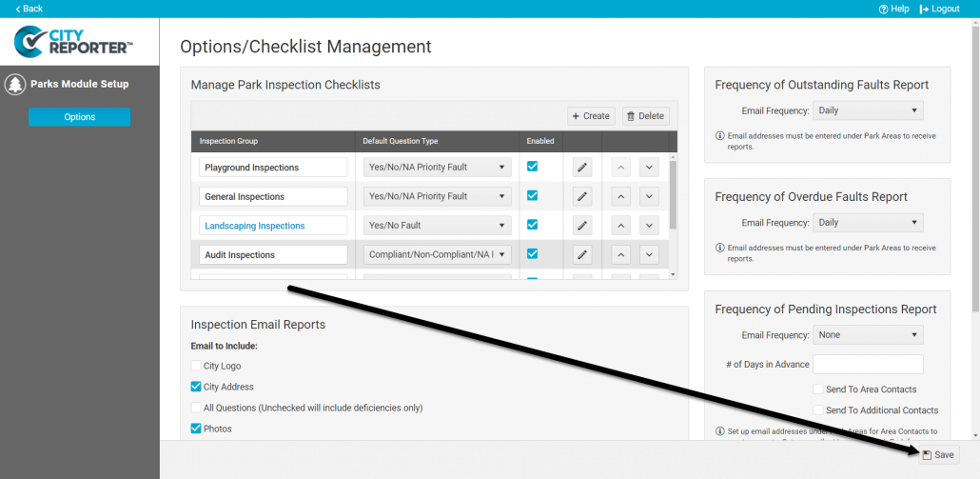Viewport: 980px width, 479px height.
Task: Click the Create checklist button
Action: (591, 116)
